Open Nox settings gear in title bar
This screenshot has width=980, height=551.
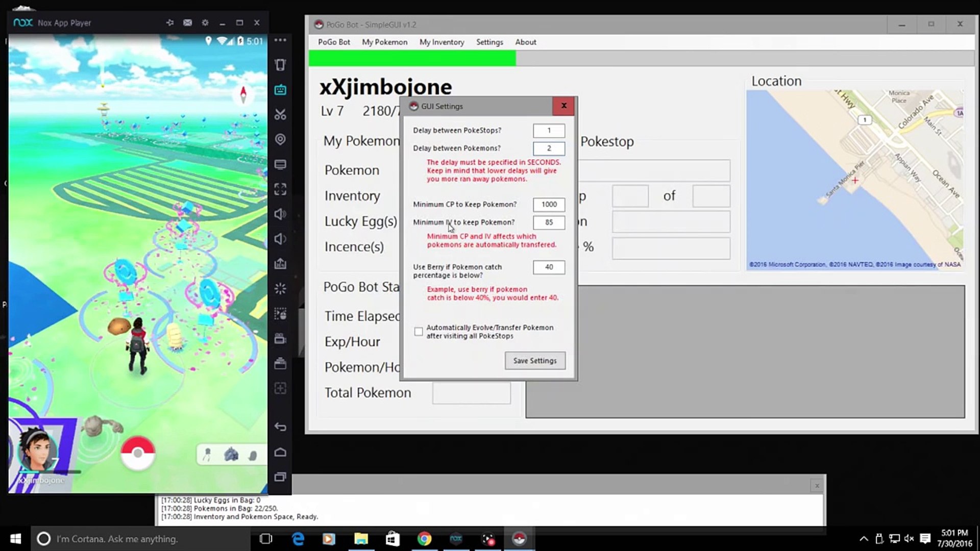click(x=205, y=23)
